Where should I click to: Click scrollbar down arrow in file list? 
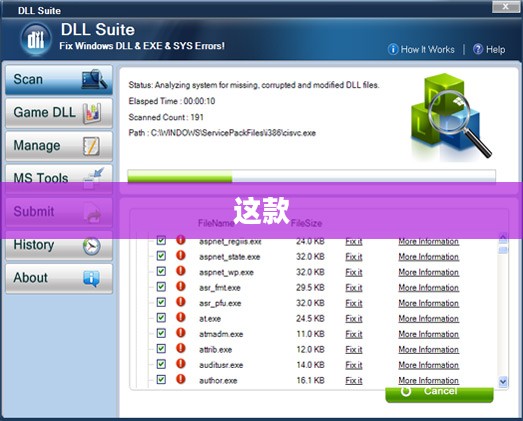coord(503,382)
